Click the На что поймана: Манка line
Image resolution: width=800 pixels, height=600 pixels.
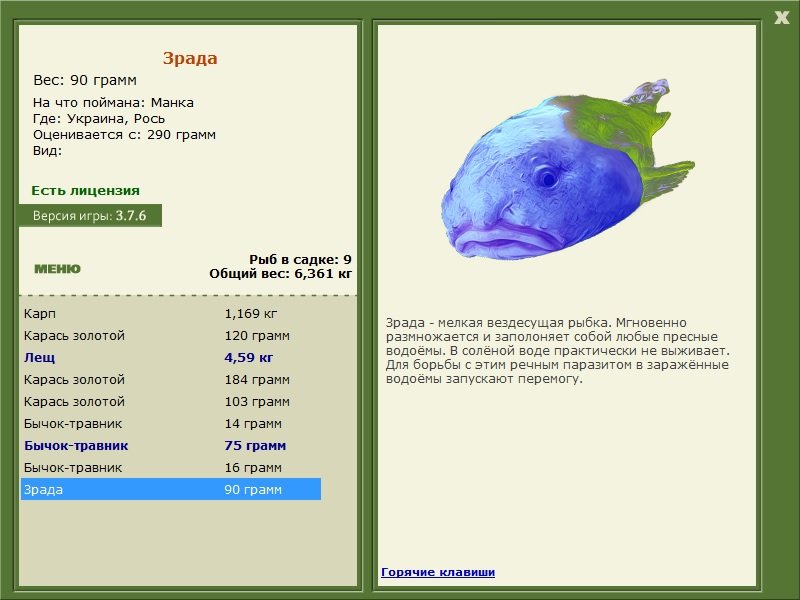(113, 103)
